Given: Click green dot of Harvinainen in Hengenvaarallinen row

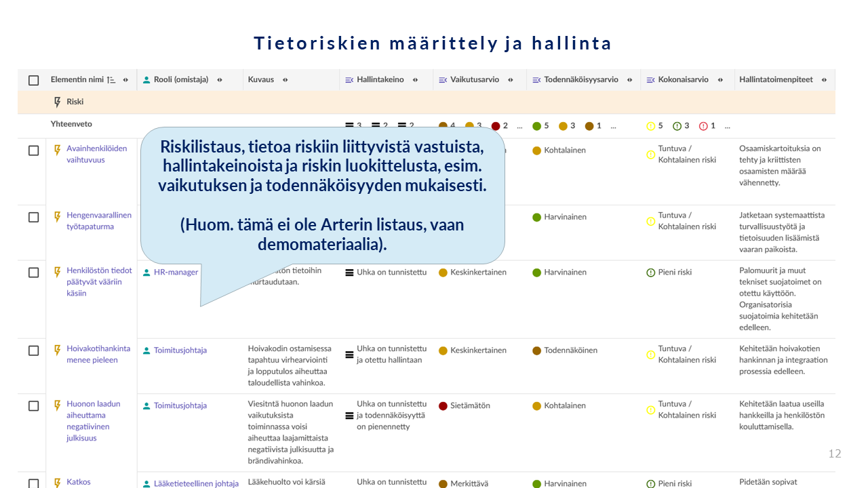Looking at the screenshot, I should (536, 218).
